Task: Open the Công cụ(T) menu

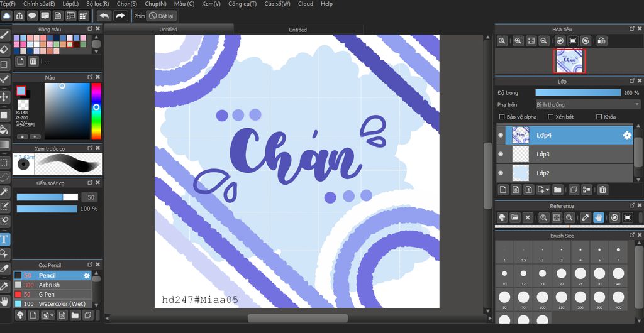Action: [x=242, y=4]
